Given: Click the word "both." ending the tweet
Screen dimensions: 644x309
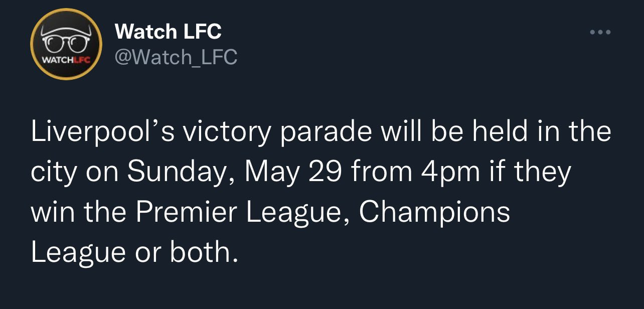Looking at the screenshot, I should pos(202,252).
